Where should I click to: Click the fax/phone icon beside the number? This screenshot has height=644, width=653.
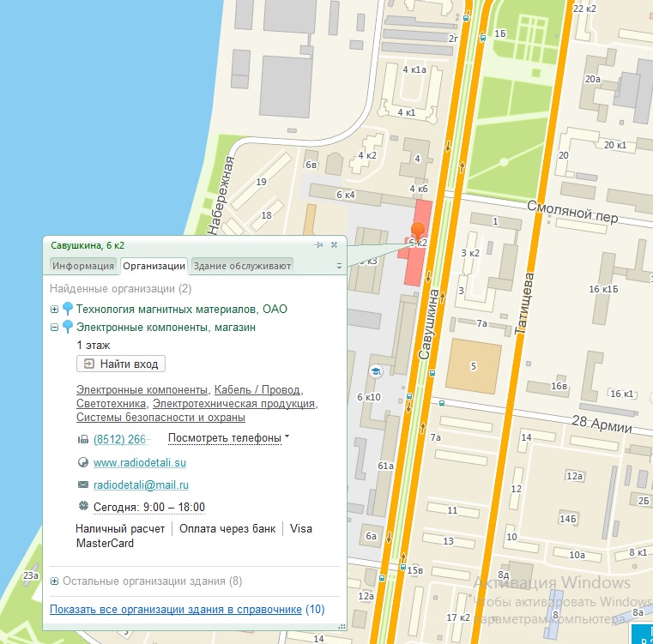(x=83, y=439)
